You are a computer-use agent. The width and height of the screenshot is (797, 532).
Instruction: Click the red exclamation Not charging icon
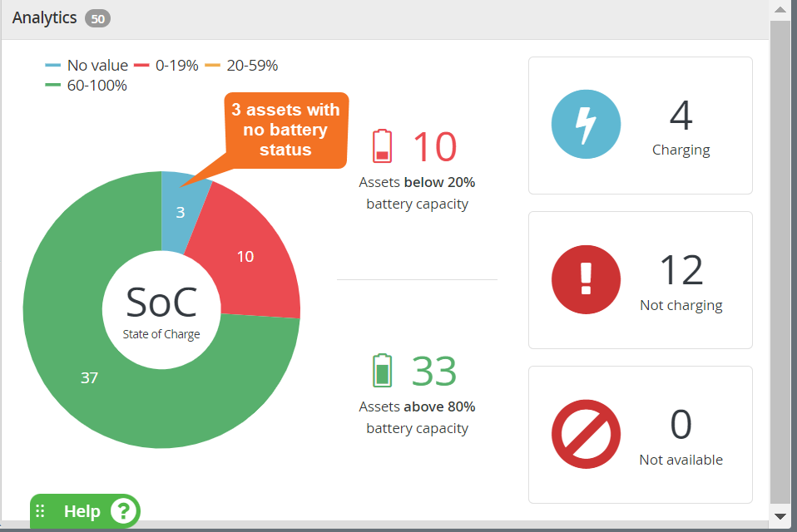click(x=586, y=279)
